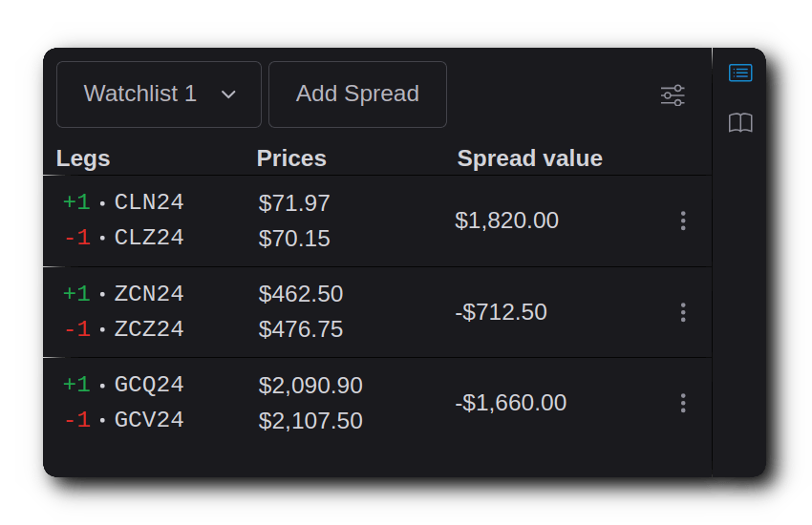812x525 pixels.
Task: Open three-dot menu for GCQ24 spread
Action: pos(682,403)
